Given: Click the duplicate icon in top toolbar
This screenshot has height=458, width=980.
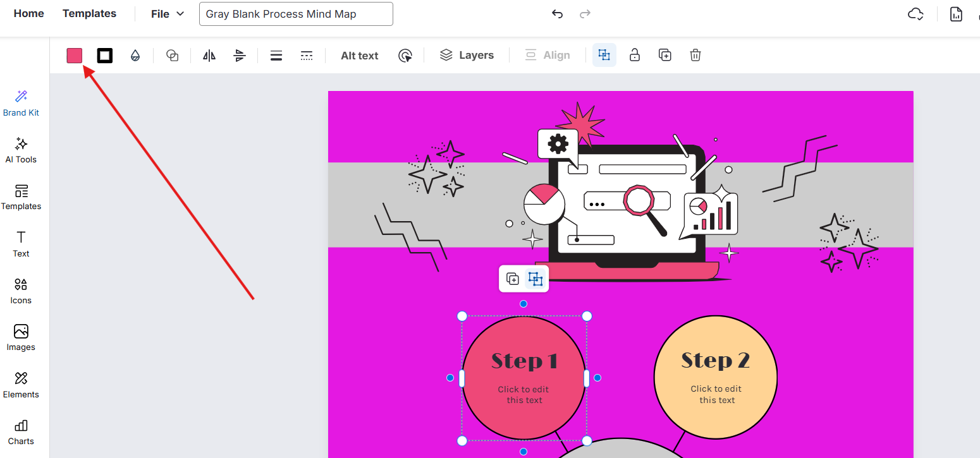Looking at the screenshot, I should pos(665,55).
